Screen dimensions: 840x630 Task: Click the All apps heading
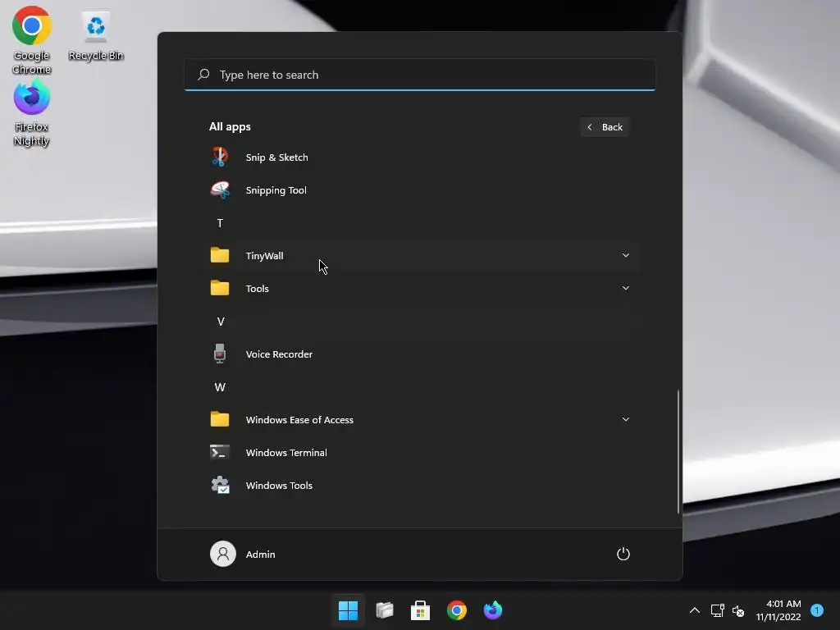230,126
